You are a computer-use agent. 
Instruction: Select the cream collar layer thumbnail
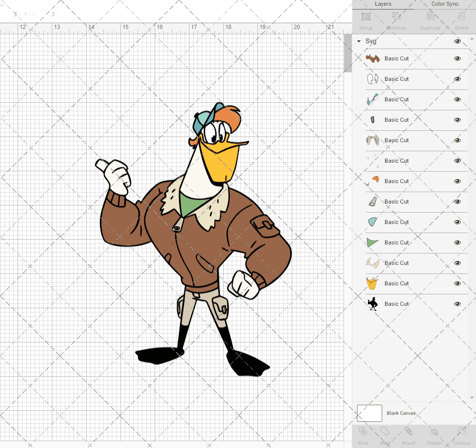[373, 263]
